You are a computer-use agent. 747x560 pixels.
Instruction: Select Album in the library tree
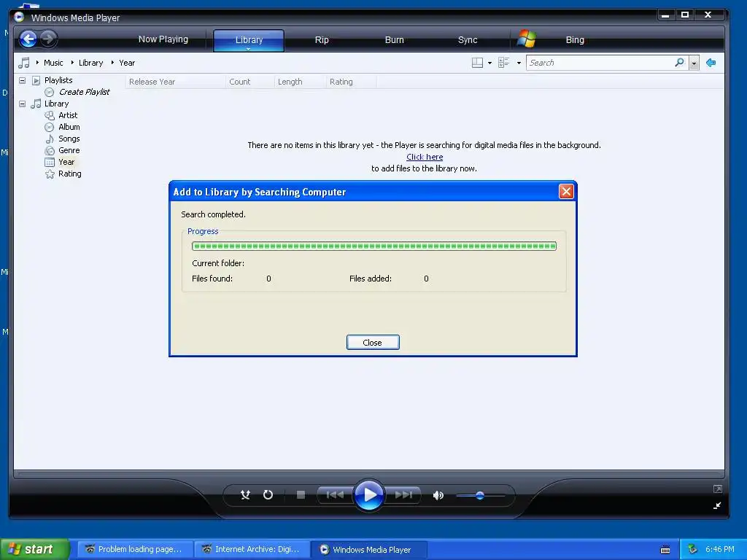point(69,127)
